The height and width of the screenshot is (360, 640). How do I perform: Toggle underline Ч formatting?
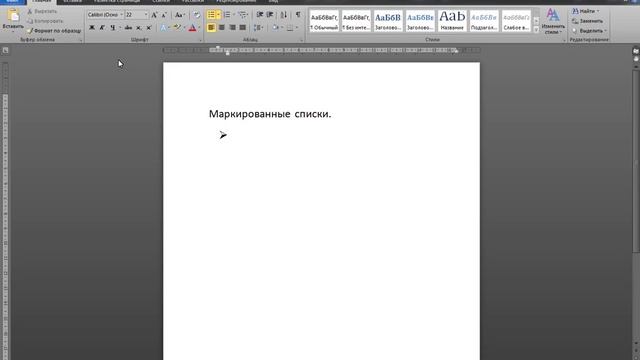click(113, 28)
